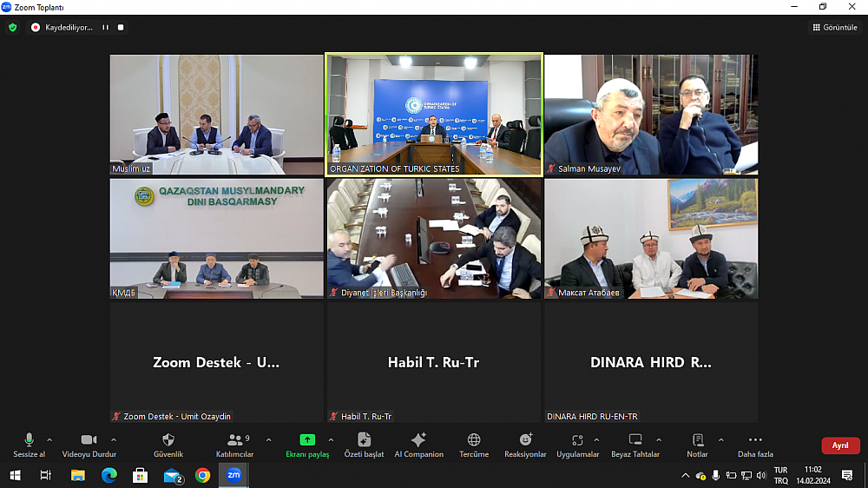Expand arrow next to Uygulamalar

(x=596, y=440)
